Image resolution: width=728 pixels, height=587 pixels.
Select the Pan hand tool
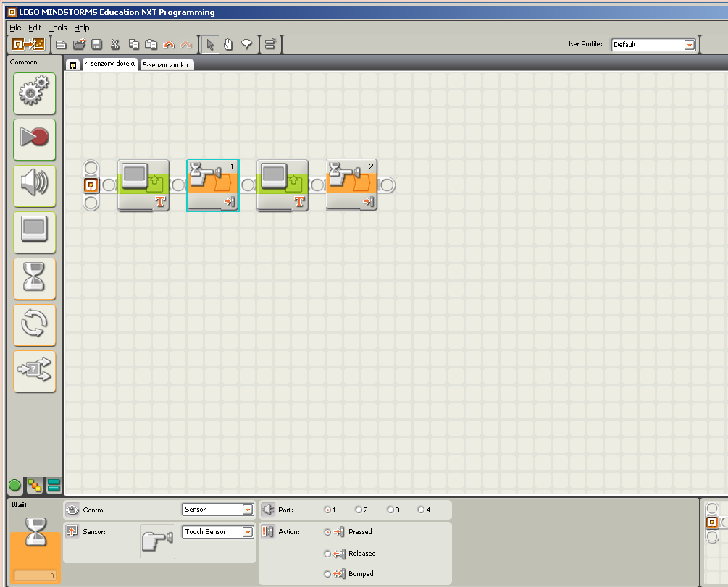tap(228, 45)
